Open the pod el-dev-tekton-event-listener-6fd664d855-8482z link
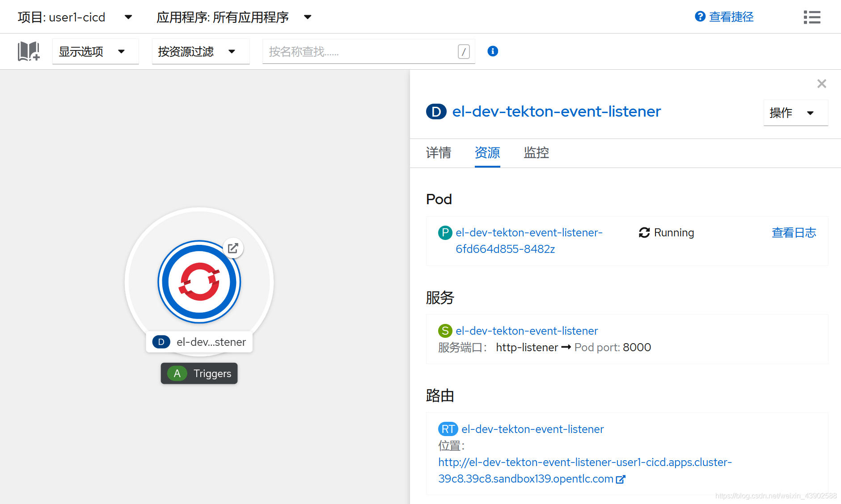The image size is (841, 504). point(529,241)
